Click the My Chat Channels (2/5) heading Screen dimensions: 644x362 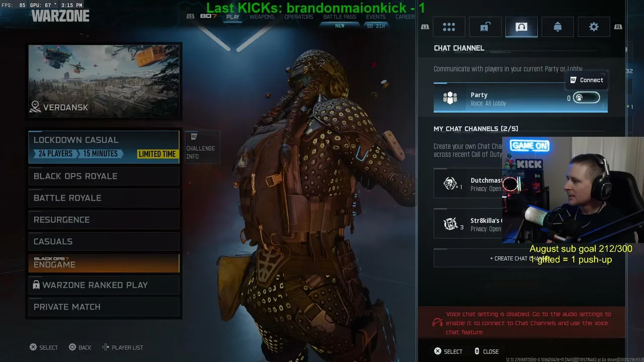click(x=476, y=129)
